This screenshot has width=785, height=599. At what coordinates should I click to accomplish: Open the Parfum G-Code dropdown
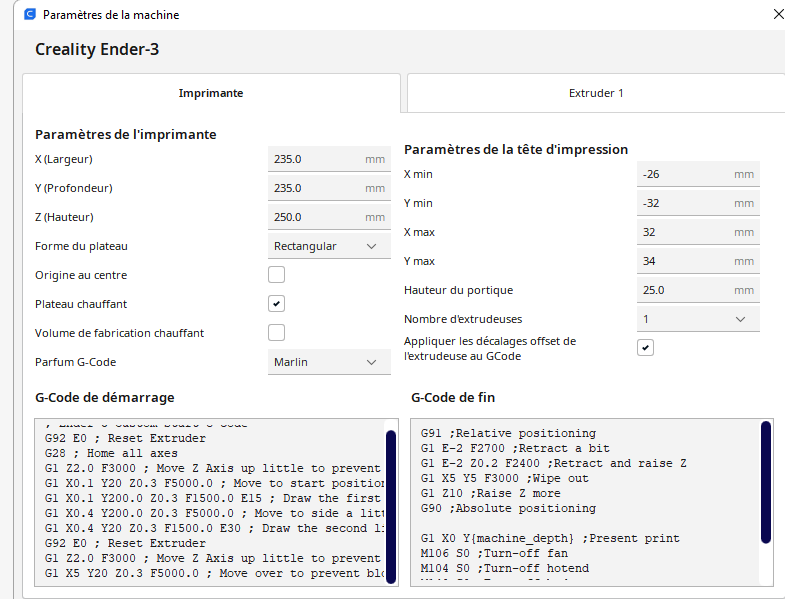click(329, 362)
